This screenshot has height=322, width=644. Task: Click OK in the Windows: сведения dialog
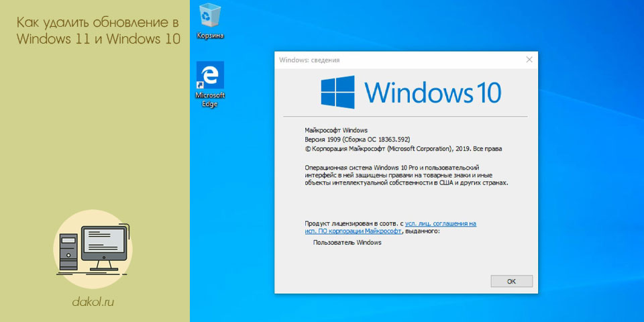[511, 281]
